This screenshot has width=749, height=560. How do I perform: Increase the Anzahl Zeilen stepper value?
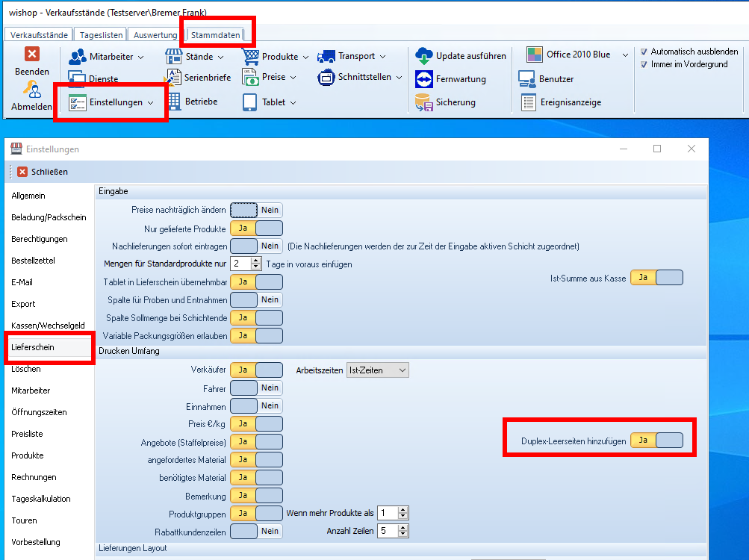(x=403, y=528)
